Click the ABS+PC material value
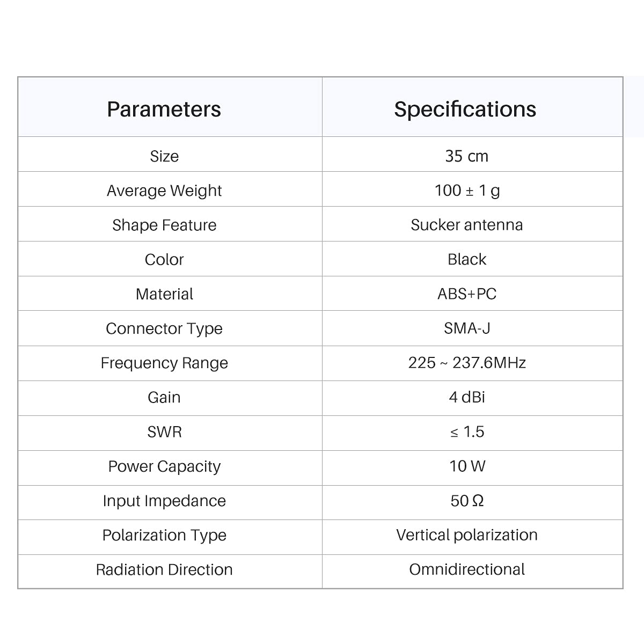Image resolution: width=644 pixels, height=644 pixels. pyautogui.click(x=467, y=294)
